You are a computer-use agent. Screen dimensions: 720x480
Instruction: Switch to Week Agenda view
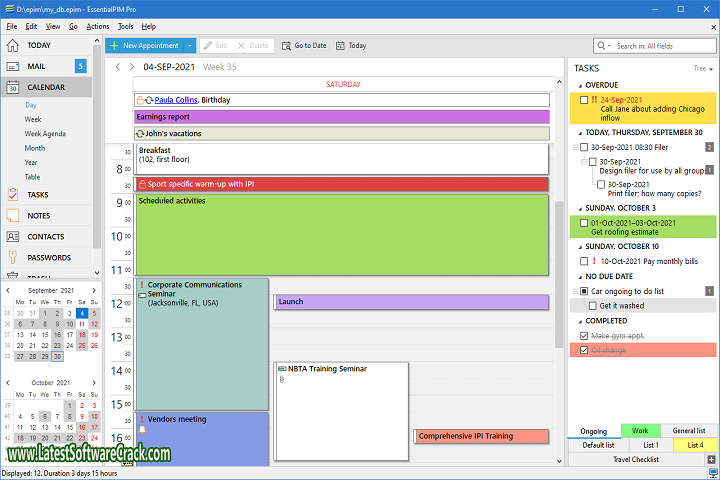click(45, 134)
